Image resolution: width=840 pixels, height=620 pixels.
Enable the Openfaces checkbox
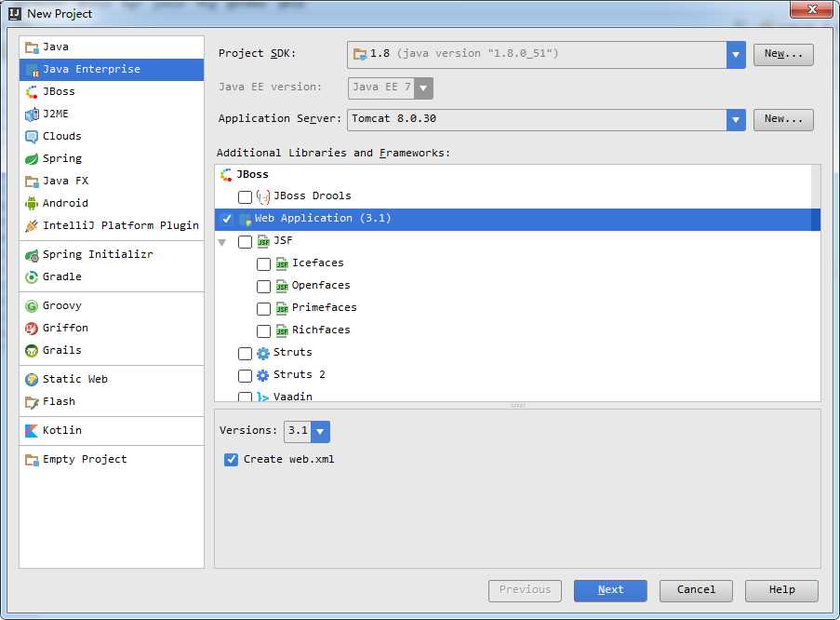pyautogui.click(x=263, y=287)
